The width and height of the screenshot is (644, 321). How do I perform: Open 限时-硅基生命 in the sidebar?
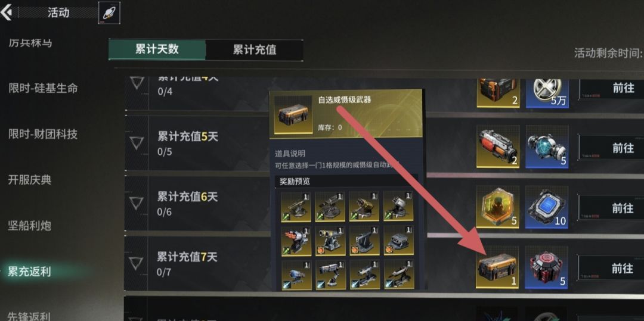coord(43,88)
